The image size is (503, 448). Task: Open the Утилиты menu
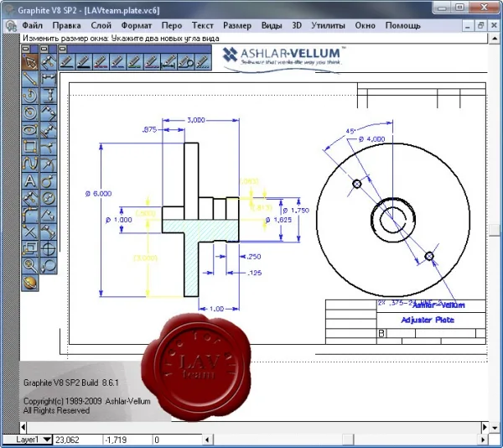pyautogui.click(x=328, y=25)
